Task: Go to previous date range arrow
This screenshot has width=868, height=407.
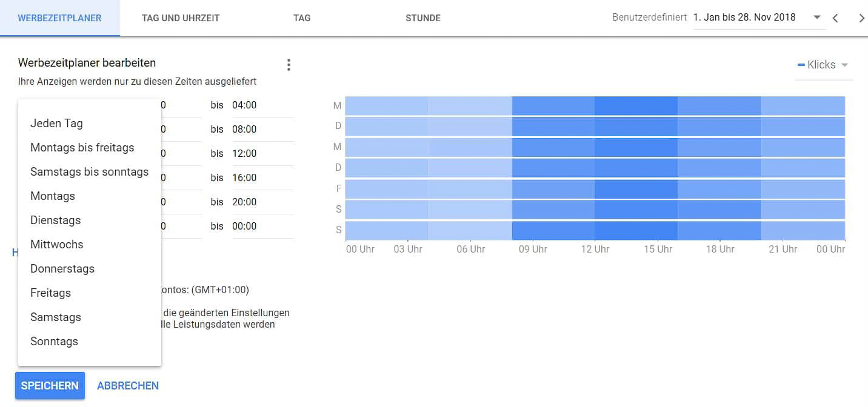Action: click(x=835, y=18)
